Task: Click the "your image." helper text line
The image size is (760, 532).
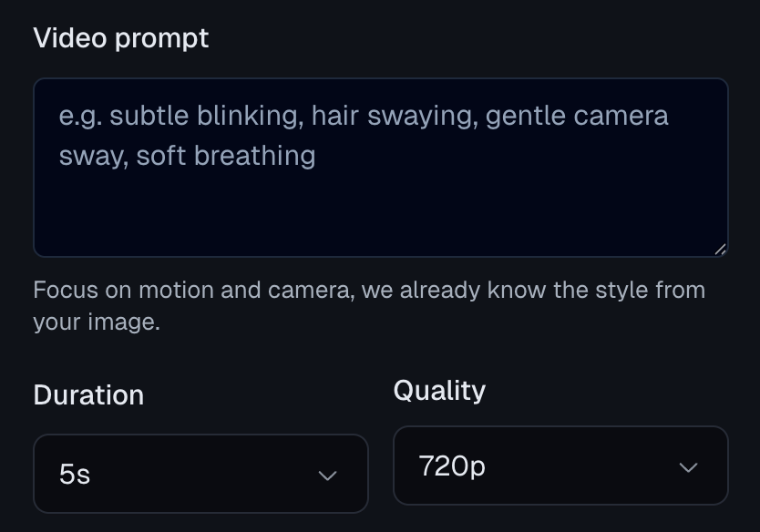Action: pyautogui.click(x=97, y=322)
